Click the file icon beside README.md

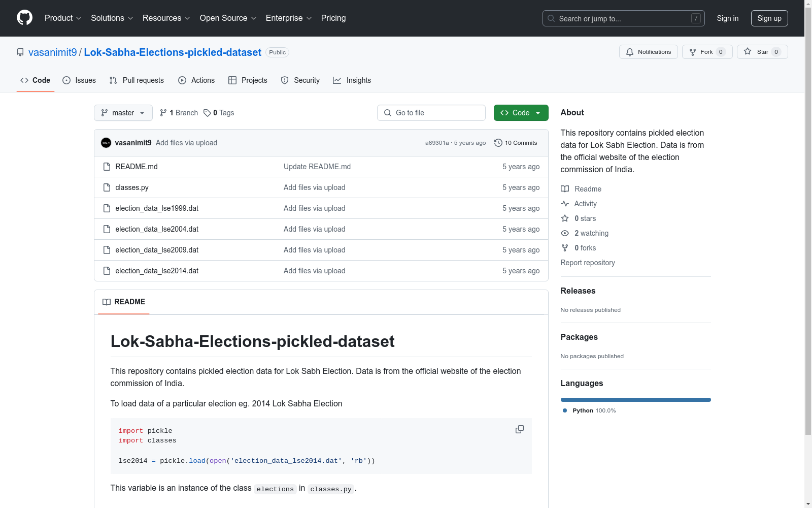tap(107, 167)
